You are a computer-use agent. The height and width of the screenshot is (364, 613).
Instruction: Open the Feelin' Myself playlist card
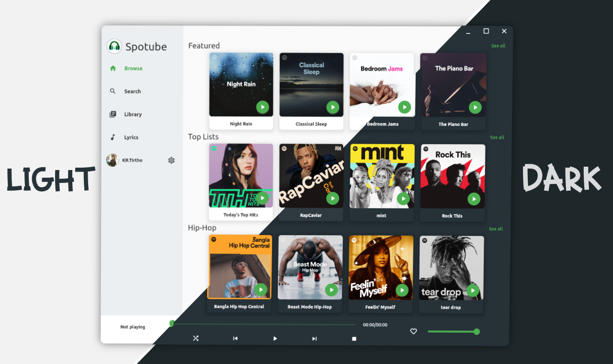pyautogui.click(x=381, y=267)
